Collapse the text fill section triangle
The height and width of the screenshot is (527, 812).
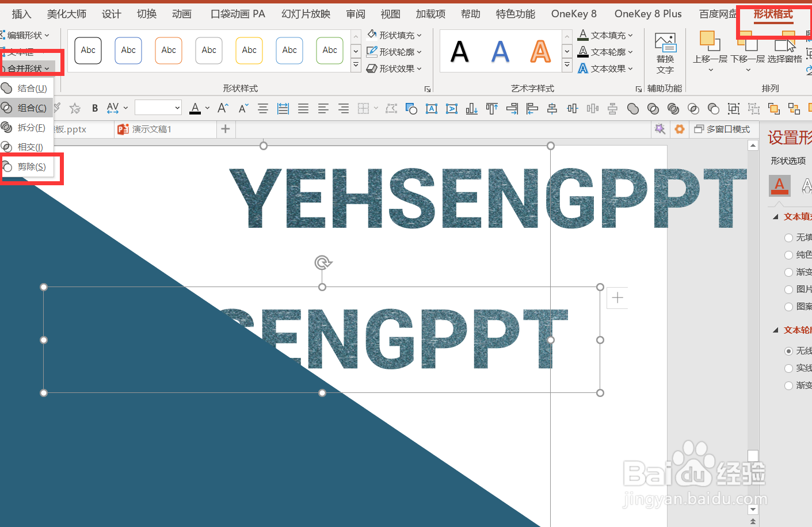coord(775,217)
